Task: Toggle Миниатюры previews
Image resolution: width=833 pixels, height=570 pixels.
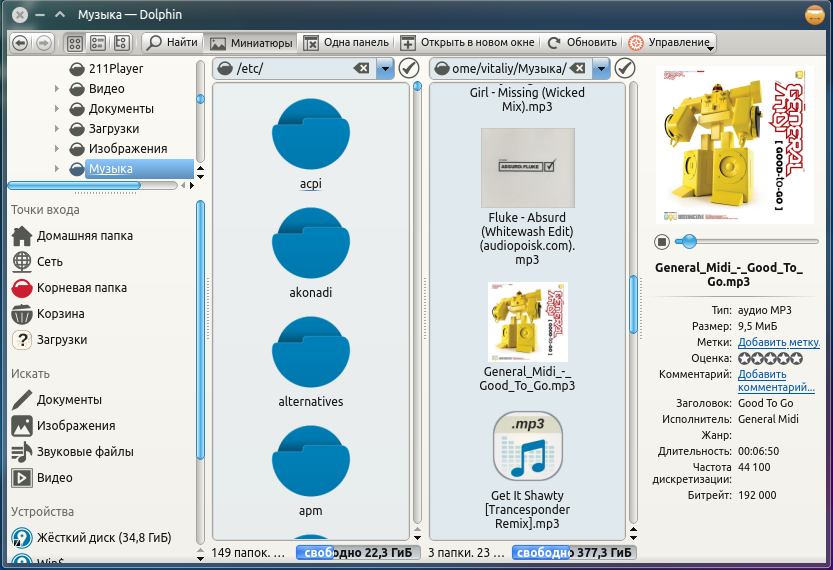Action: (251, 42)
